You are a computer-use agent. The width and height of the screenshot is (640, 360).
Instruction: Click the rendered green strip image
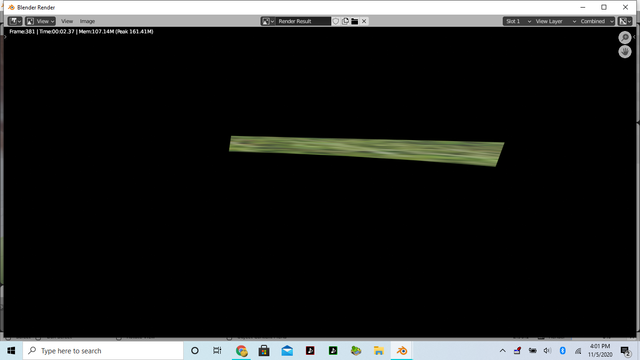pyautogui.click(x=367, y=151)
